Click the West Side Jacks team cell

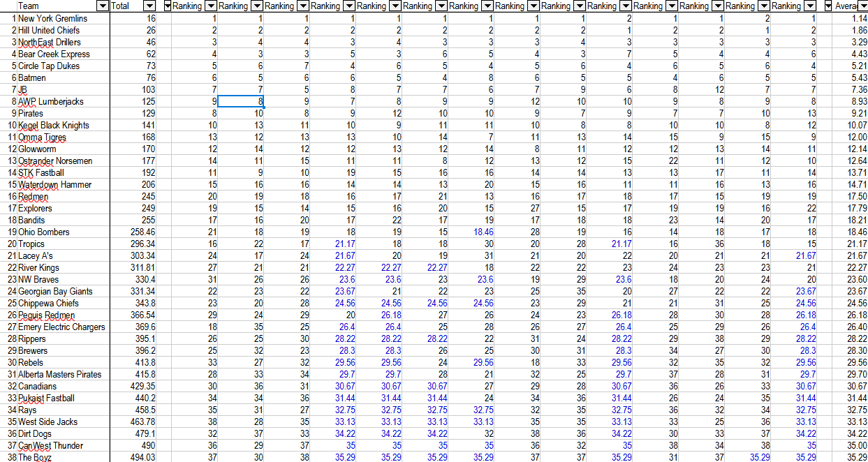pos(48,422)
